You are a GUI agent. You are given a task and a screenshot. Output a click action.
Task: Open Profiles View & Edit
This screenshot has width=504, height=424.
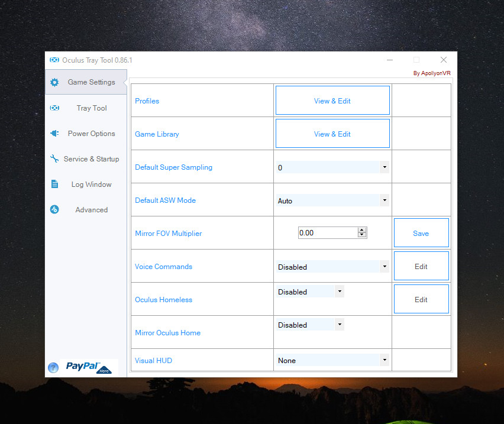click(332, 101)
